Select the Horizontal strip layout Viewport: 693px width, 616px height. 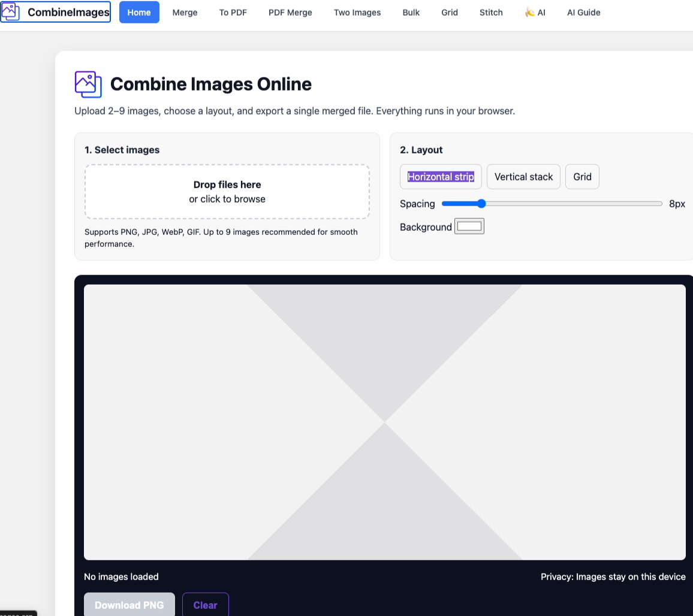point(441,177)
